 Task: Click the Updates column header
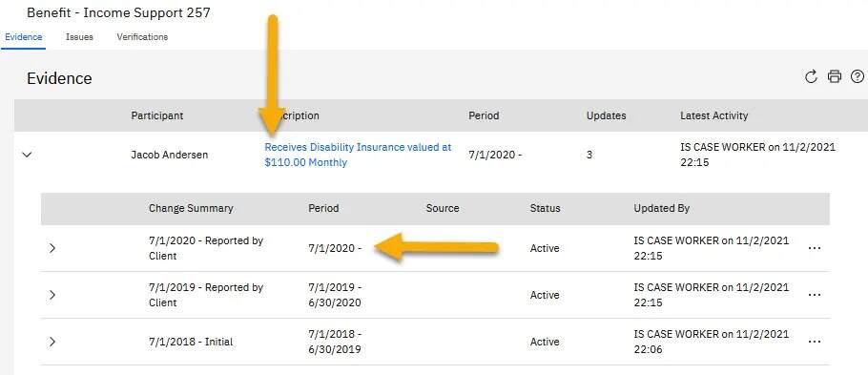pos(606,115)
